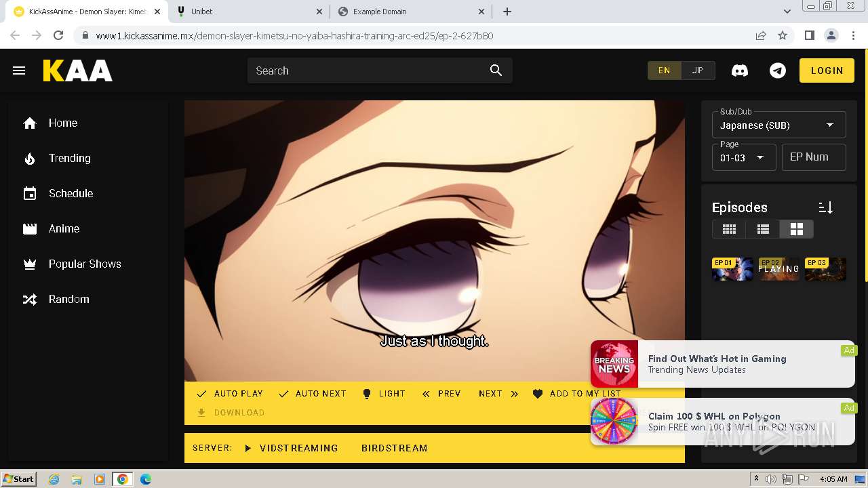Open the Sub/Dub Japanese (SUB) dropdown

pos(778,125)
